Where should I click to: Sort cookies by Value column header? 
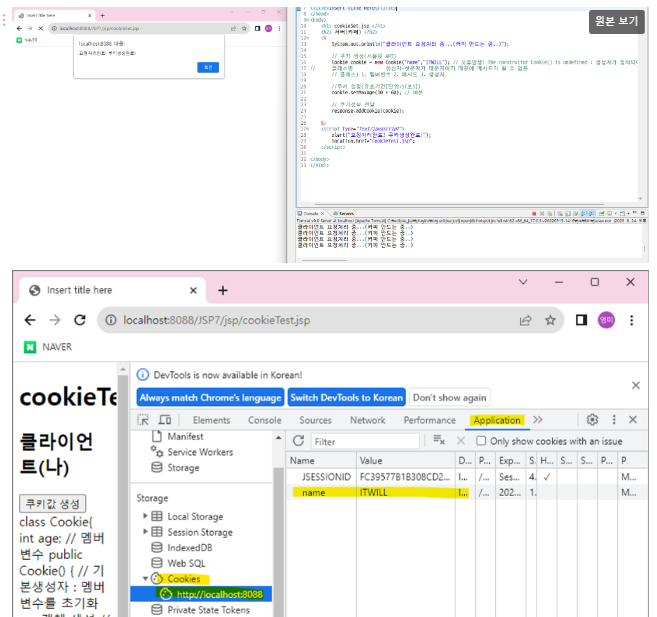(406, 460)
